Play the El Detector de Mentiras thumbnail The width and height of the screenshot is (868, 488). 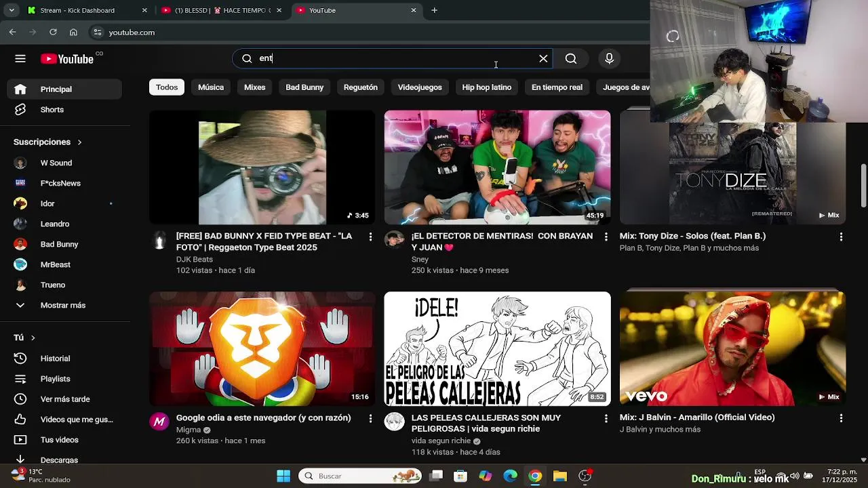[x=497, y=167]
